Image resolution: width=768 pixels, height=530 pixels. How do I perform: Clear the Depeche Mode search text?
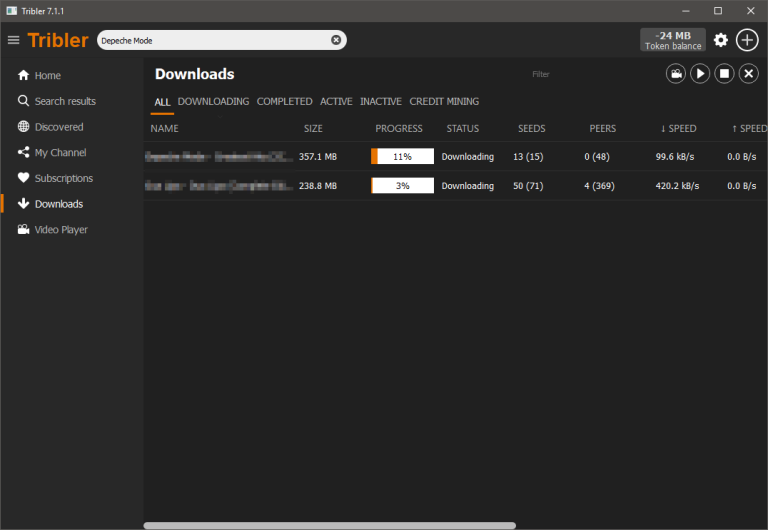(x=336, y=40)
